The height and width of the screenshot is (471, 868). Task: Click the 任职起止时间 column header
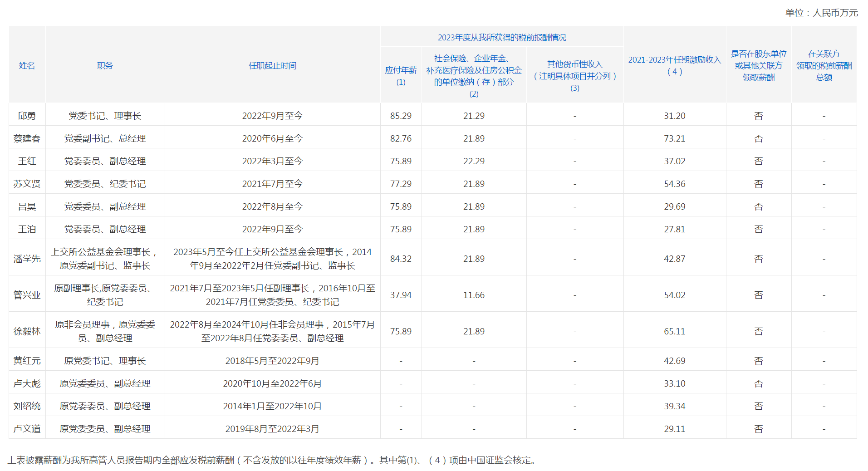(272, 66)
